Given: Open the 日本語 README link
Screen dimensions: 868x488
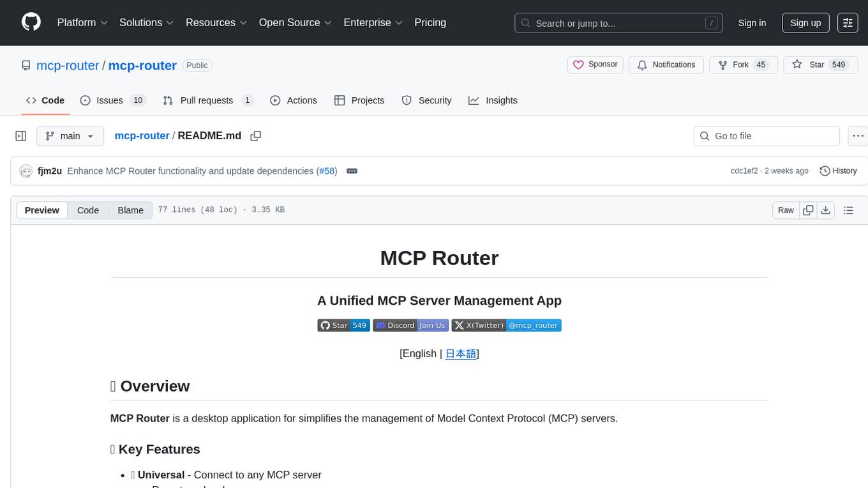Looking at the screenshot, I should click(x=460, y=353).
